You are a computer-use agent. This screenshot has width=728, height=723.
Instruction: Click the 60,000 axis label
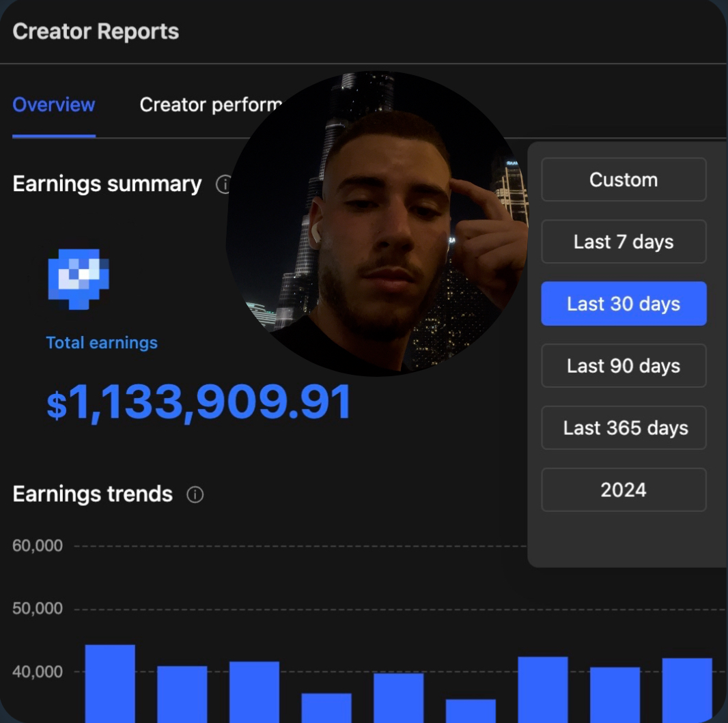click(38, 546)
